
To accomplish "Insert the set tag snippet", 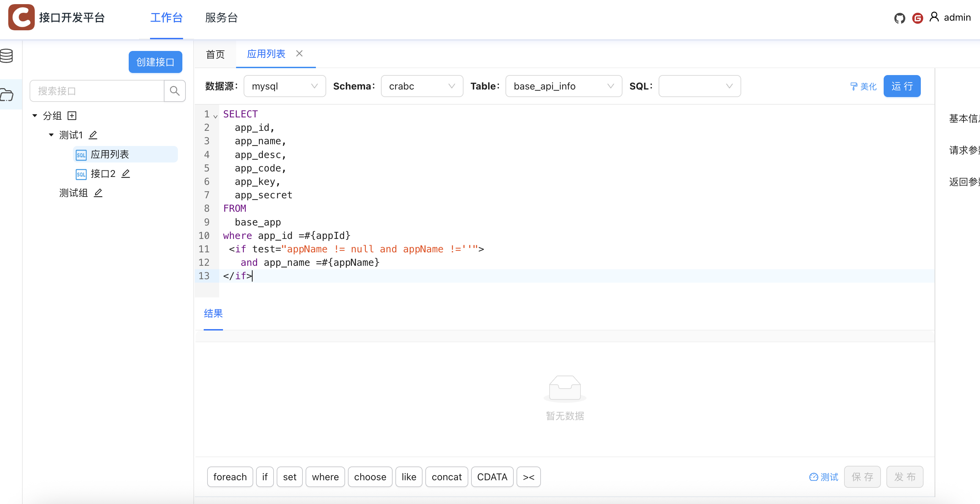I will [x=289, y=476].
